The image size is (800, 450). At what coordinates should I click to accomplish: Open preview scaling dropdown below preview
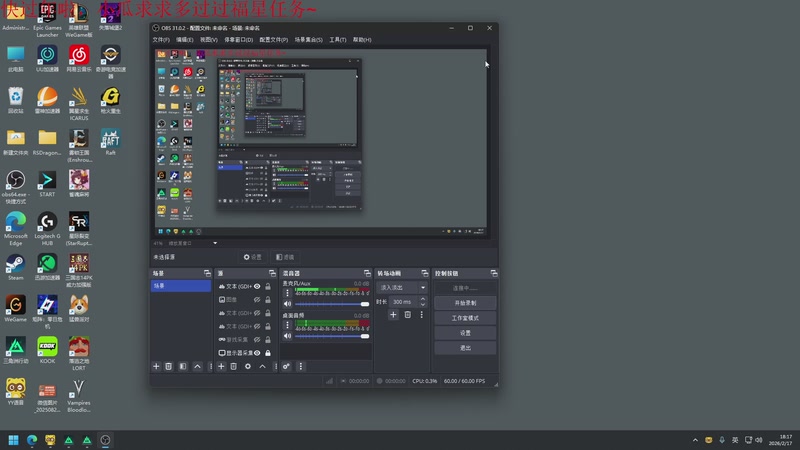[215, 243]
